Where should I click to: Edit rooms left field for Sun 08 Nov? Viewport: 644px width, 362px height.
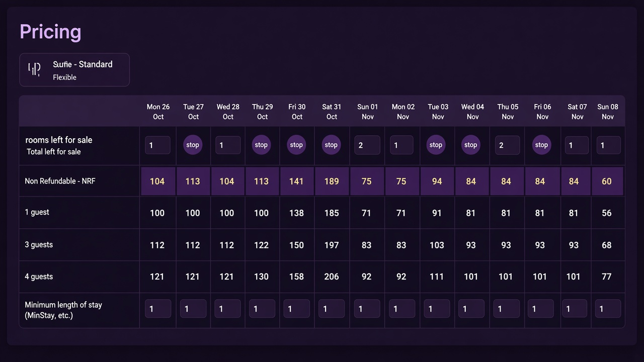pyautogui.click(x=608, y=145)
